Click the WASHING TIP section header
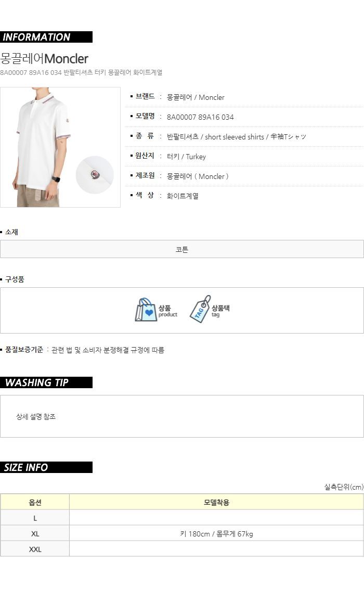 pyautogui.click(x=46, y=382)
